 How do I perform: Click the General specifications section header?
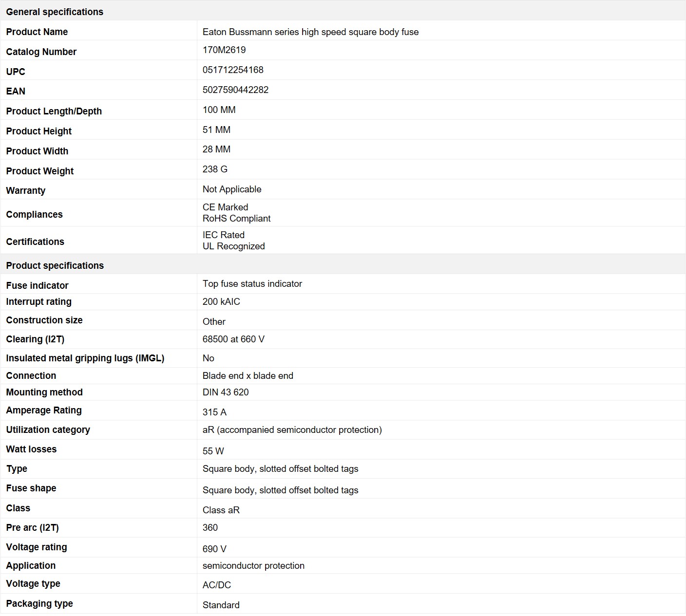tap(55, 12)
